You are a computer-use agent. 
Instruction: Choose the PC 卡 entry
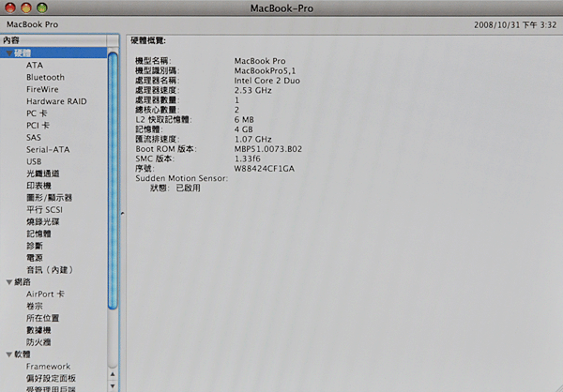pos(37,113)
